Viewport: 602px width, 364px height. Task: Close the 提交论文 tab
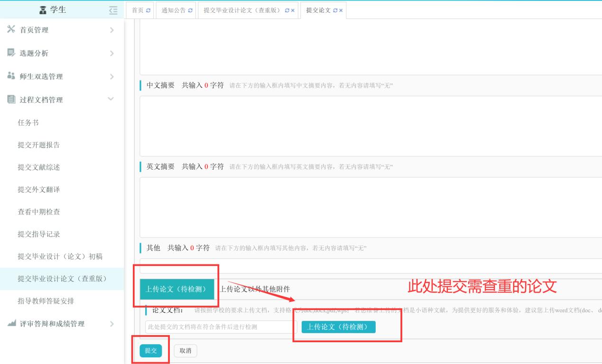pyautogui.click(x=341, y=10)
